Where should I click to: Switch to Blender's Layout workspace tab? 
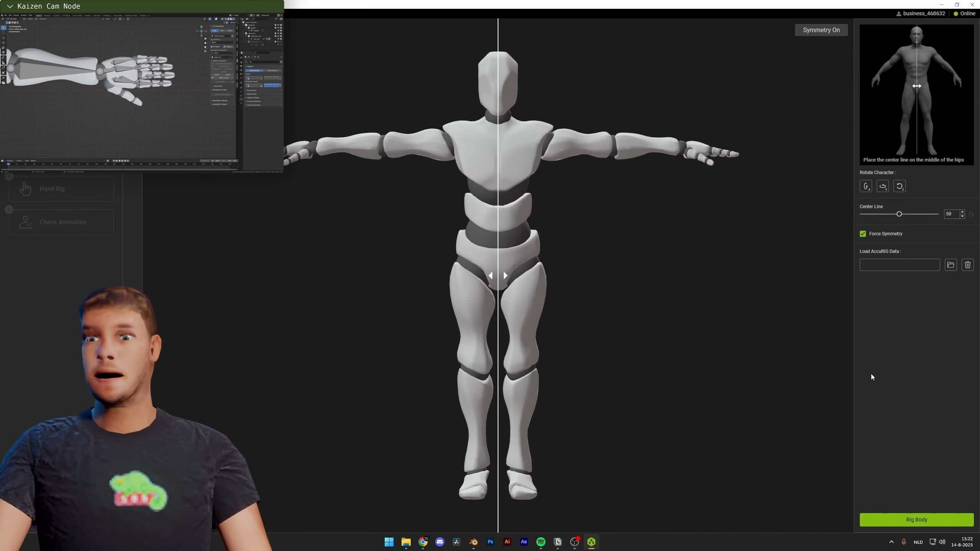(x=39, y=15)
